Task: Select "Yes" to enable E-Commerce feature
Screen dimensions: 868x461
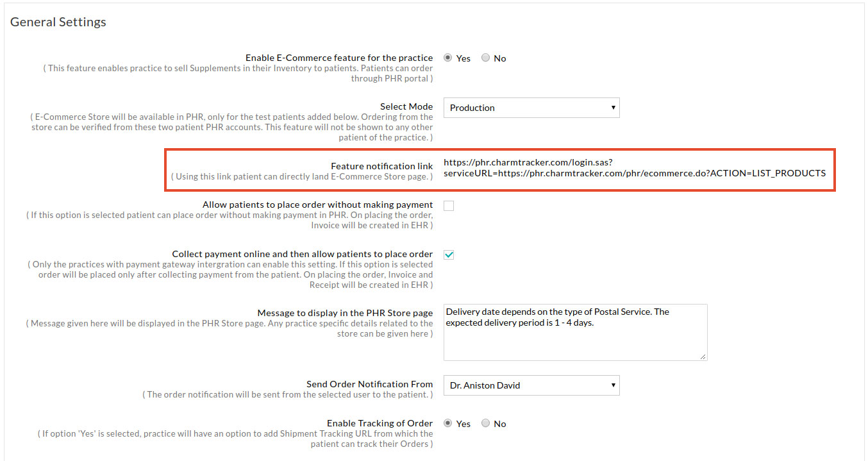Action: tap(448, 58)
